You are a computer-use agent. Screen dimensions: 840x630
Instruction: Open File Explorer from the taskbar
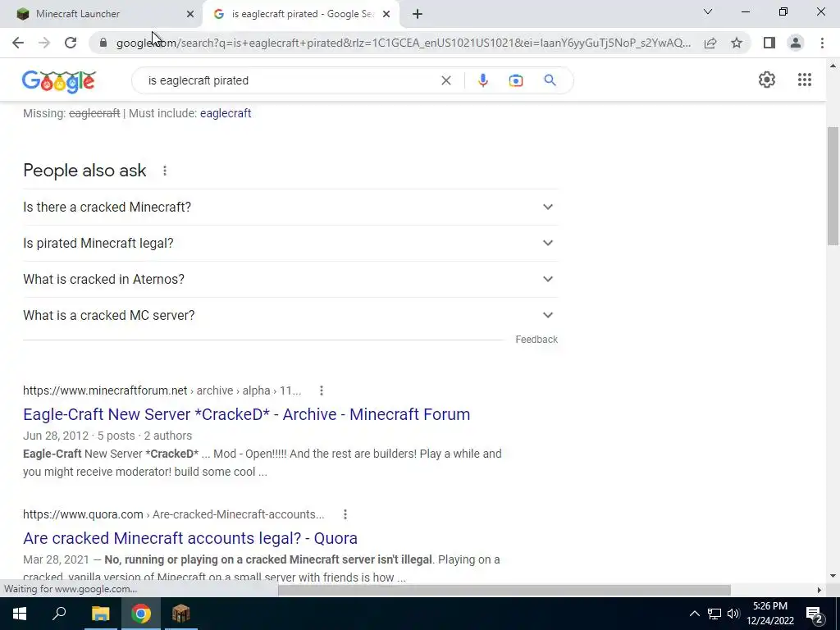tap(100, 614)
